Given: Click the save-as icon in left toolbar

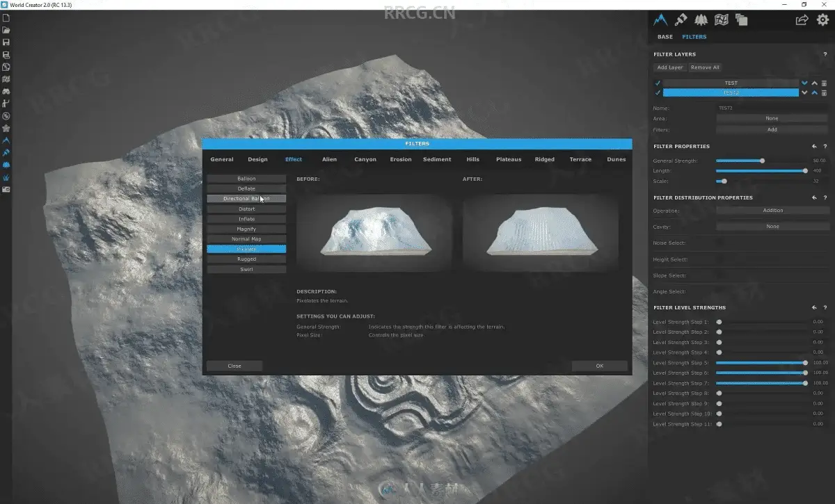Looking at the screenshot, I should pos(6,55).
